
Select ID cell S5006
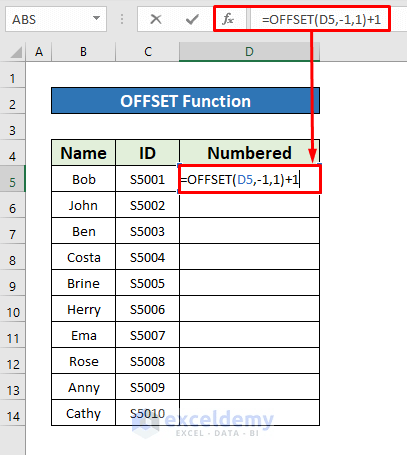pyautogui.click(x=147, y=309)
